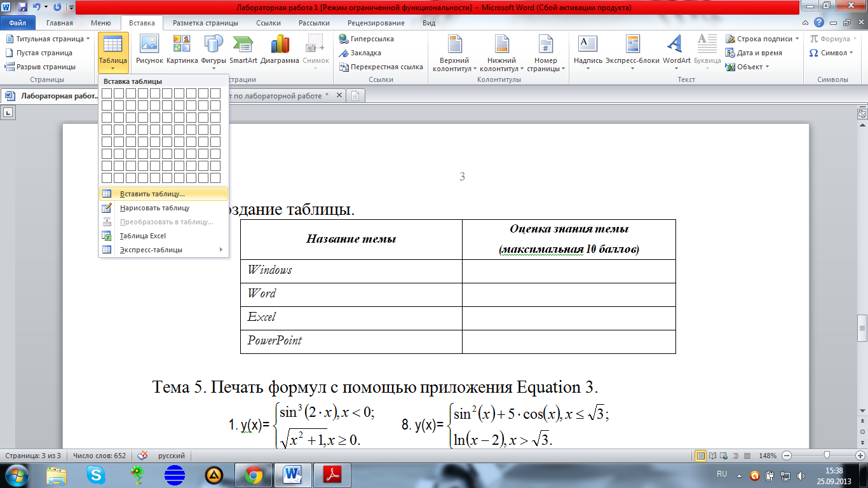Open the Windows Start menu
This screenshot has height=488, width=868.
(17, 474)
